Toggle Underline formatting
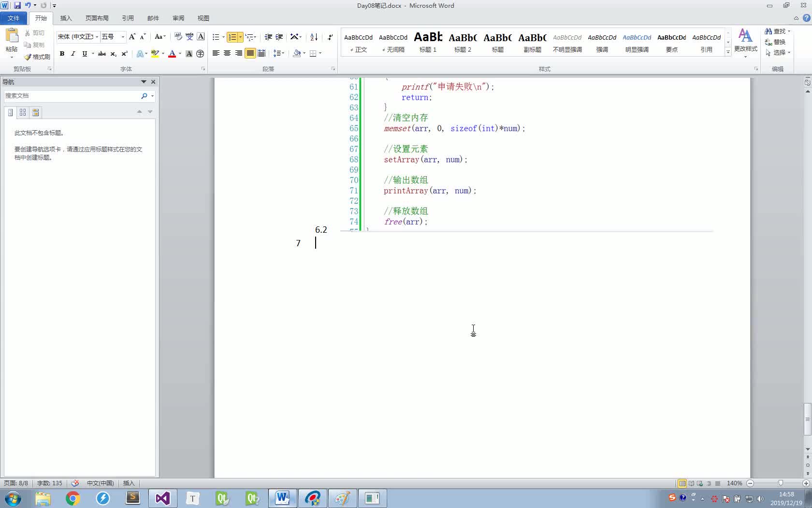This screenshot has height=508, width=812. click(x=85, y=54)
